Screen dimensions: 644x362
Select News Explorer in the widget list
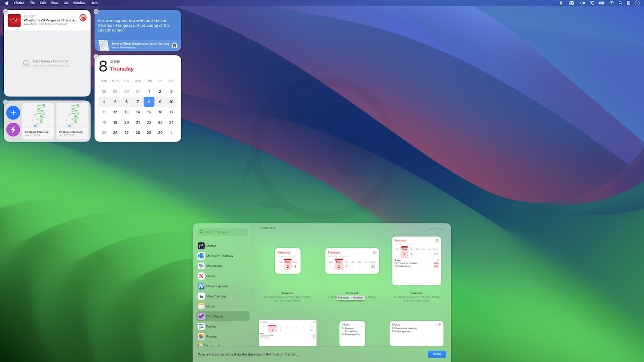coord(217,286)
